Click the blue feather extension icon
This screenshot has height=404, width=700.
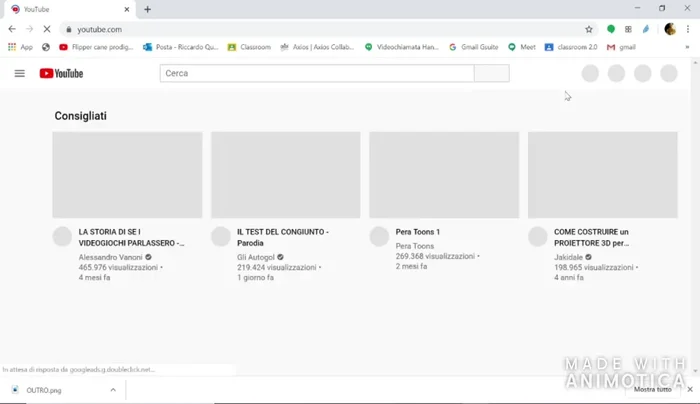(x=646, y=29)
